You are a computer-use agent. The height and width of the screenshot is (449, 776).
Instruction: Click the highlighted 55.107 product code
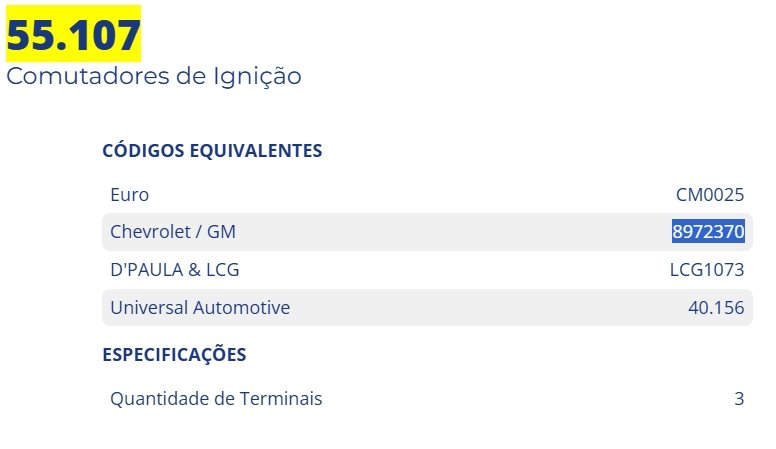click(x=73, y=34)
